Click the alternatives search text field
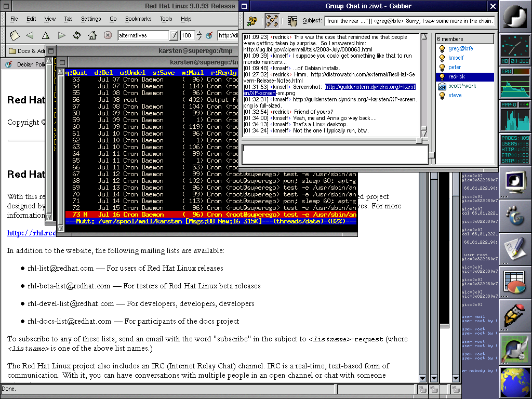Viewport: 532px width, 399px height. [143, 35]
